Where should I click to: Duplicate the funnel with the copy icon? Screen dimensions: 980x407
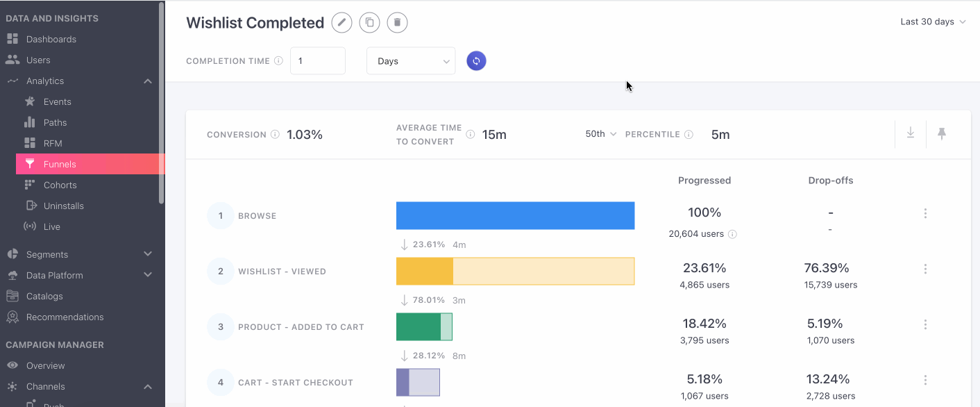click(x=369, y=23)
